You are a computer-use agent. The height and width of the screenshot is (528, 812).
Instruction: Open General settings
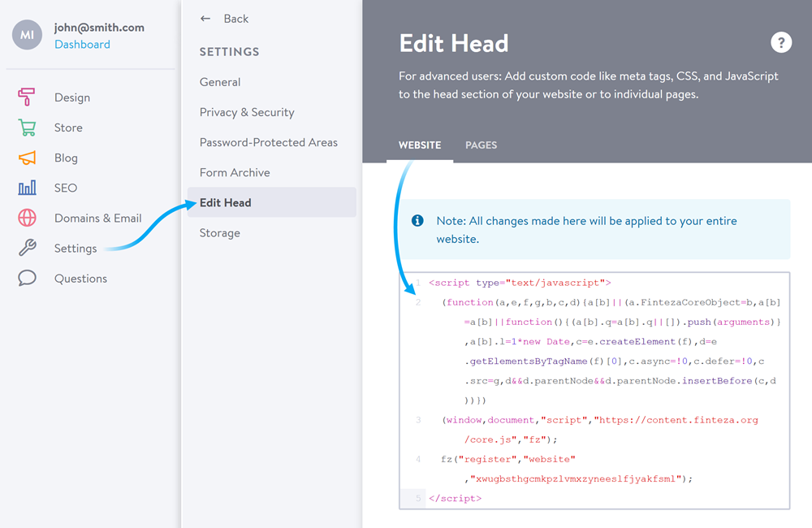click(220, 82)
